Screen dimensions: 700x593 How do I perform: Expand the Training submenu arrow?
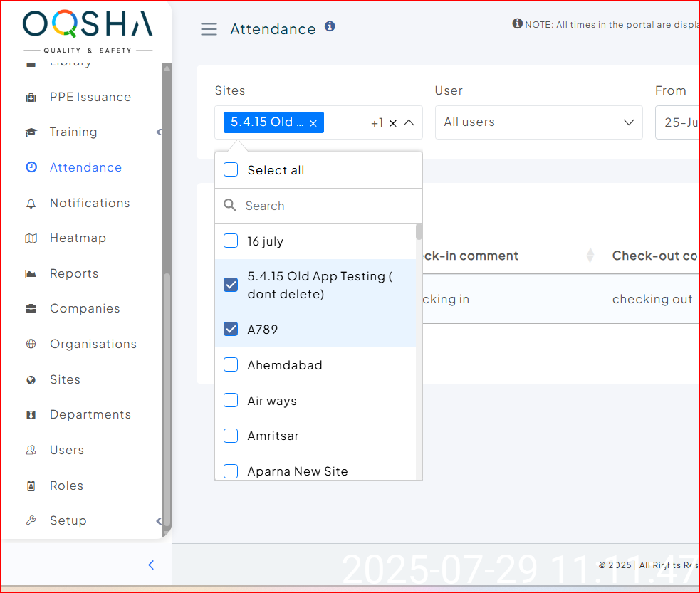(159, 132)
